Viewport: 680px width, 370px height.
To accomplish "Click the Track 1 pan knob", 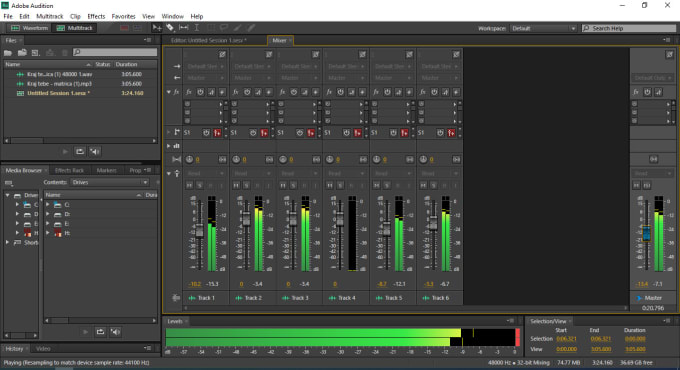I will [x=189, y=160].
